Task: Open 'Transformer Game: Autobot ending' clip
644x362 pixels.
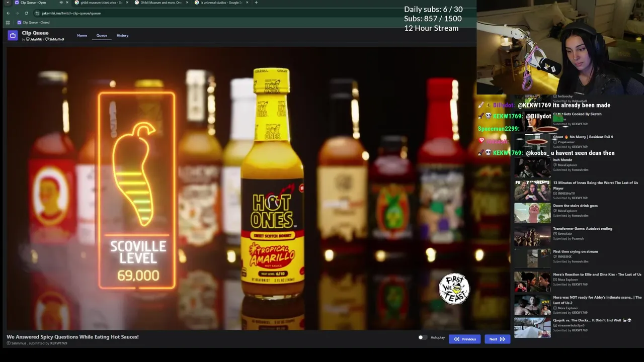Action: [583, 229]
